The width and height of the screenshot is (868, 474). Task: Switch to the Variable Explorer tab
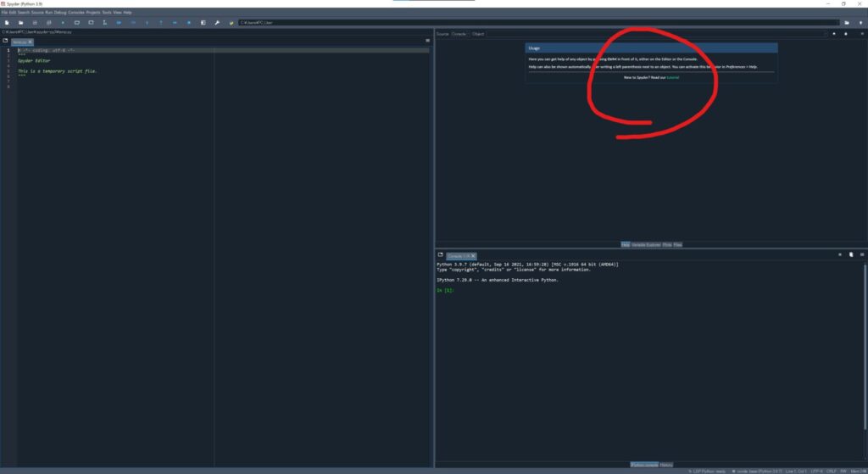point(646,245)
